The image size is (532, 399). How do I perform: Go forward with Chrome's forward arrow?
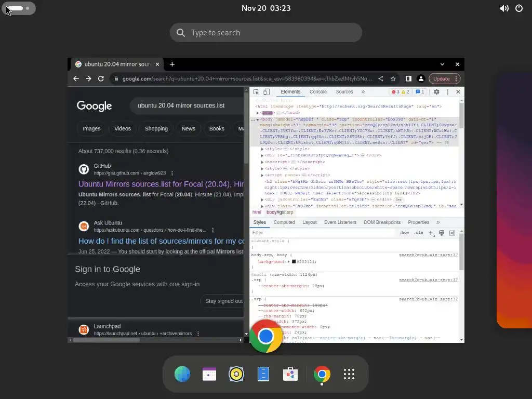88,79
